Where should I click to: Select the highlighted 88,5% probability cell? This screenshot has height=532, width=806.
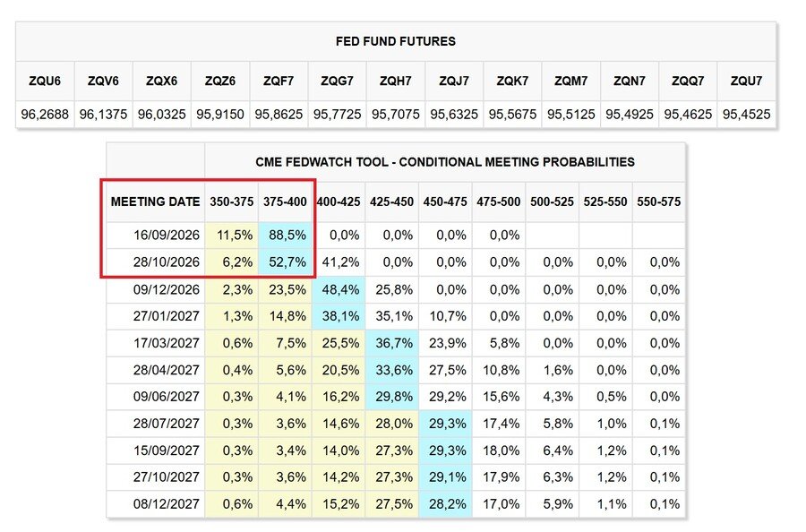[286, 236]
